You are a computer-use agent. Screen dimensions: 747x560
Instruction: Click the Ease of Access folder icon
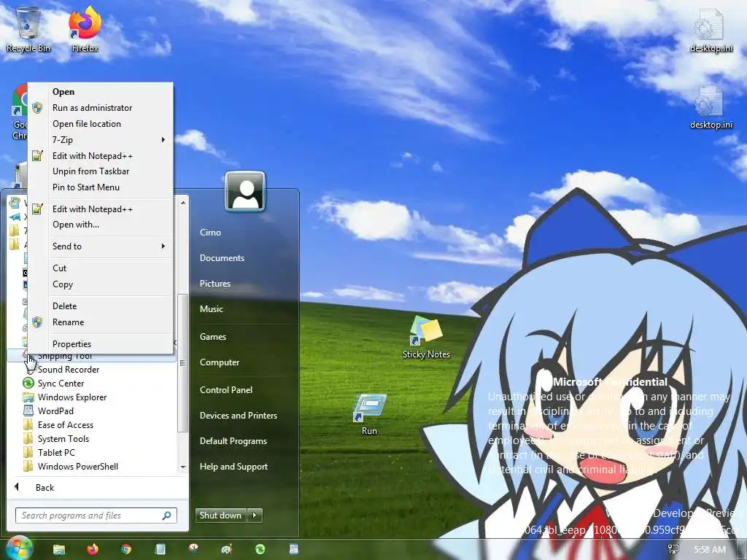coord(28,425)
